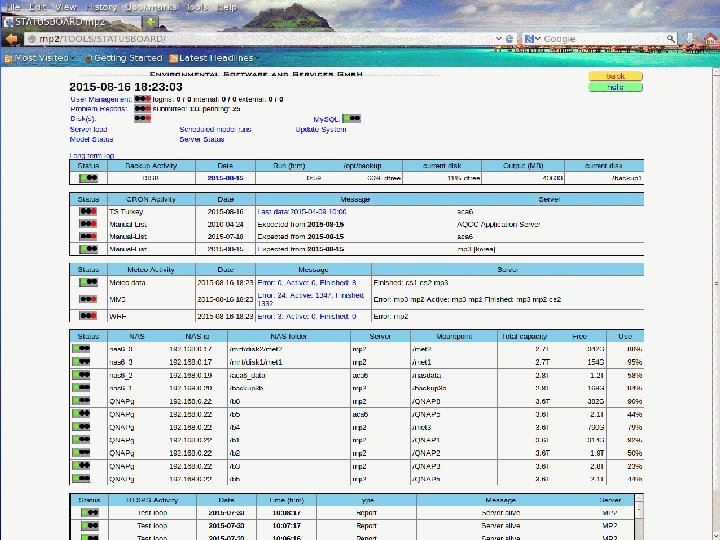
Task: Click the search magnifier icon
Action: click(x=671, y=39)
